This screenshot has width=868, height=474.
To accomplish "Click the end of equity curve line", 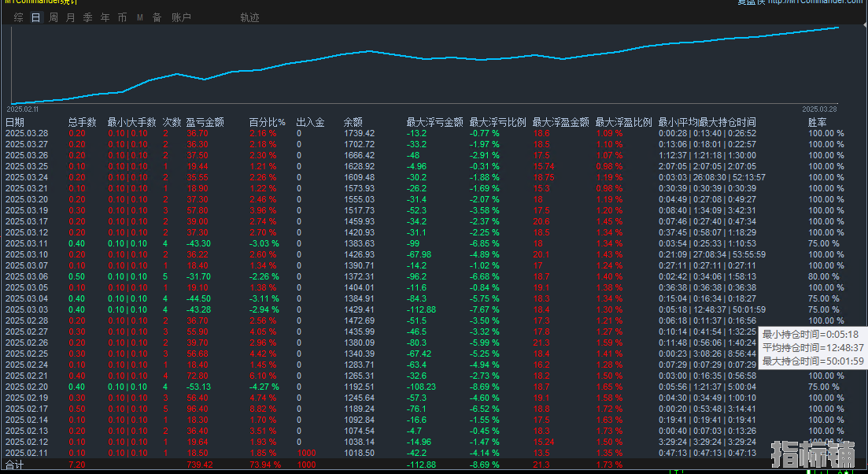I will pos(837,28).
